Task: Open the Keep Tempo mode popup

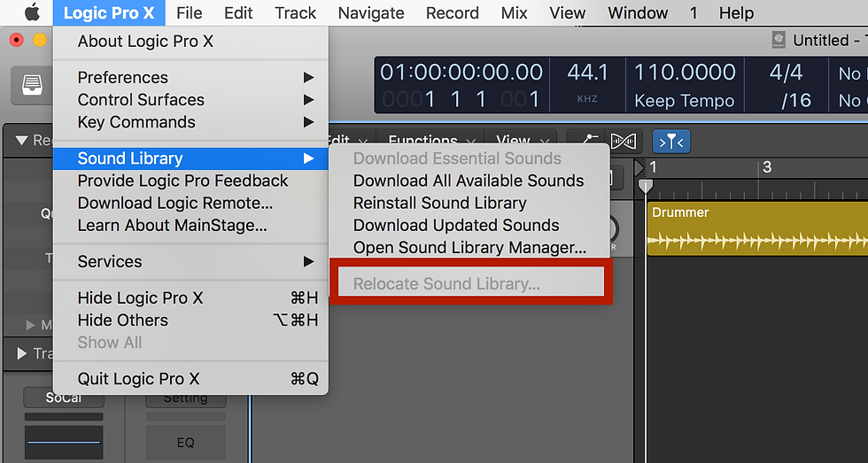Action: 684,101
